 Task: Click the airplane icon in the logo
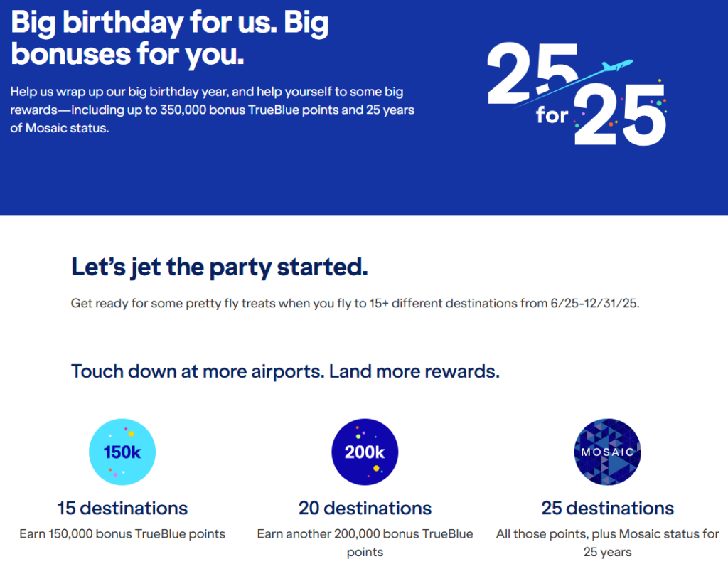(616, 66)
